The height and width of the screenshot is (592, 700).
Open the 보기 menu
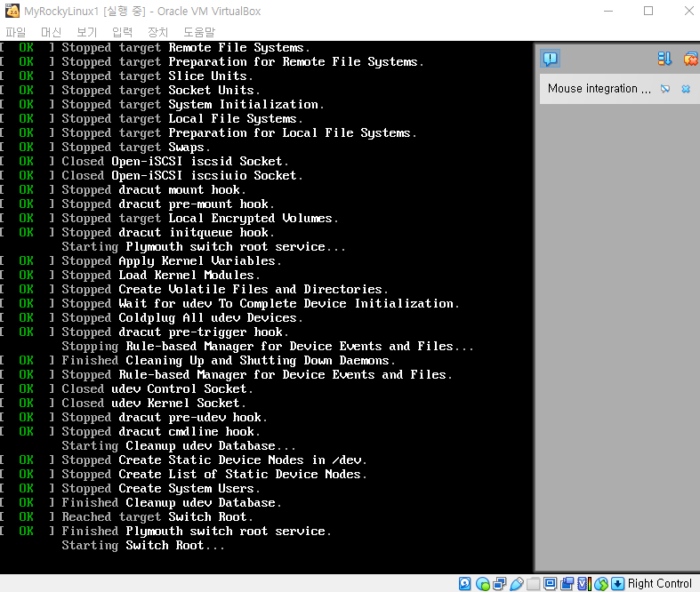(86, 32)
